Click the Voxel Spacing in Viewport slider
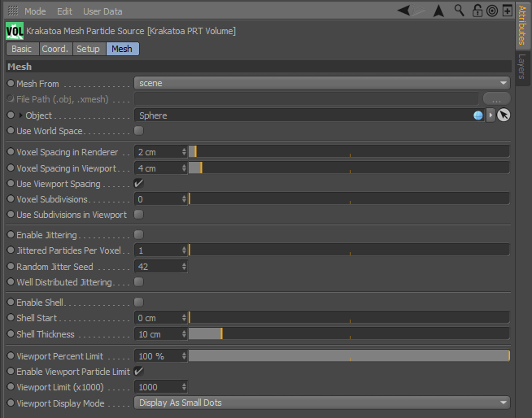 349,168
